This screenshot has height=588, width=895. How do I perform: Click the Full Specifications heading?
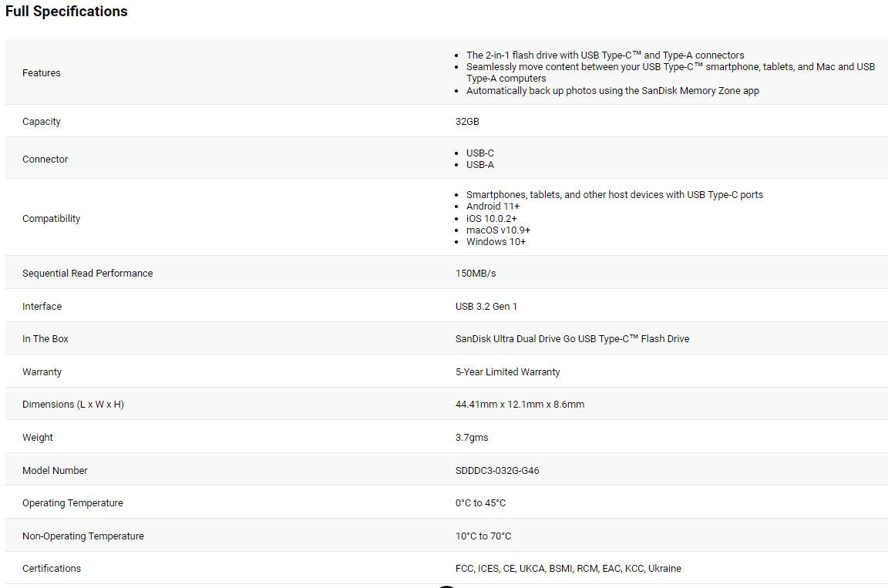tap(66, 12)
